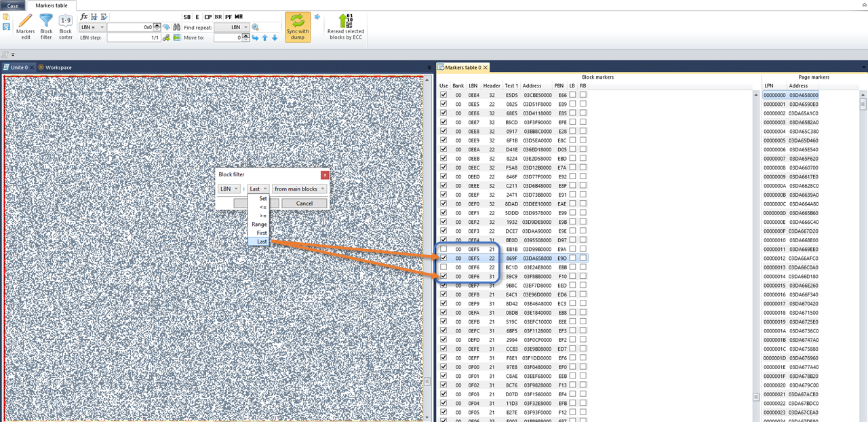Click the SB marker button
This screenshot has height=424, width=868.
187,17
